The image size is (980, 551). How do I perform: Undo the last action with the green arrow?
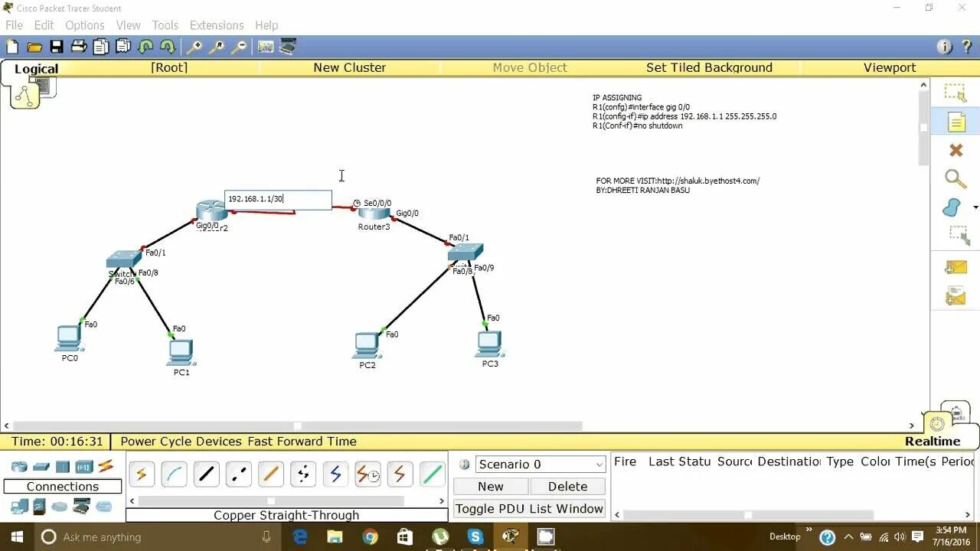coord(145,47)
